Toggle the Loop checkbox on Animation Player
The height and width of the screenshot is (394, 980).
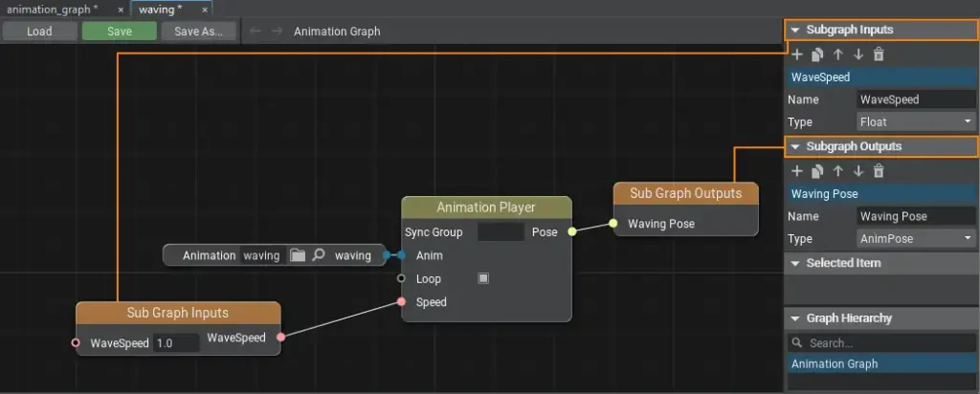pos(483,278)
